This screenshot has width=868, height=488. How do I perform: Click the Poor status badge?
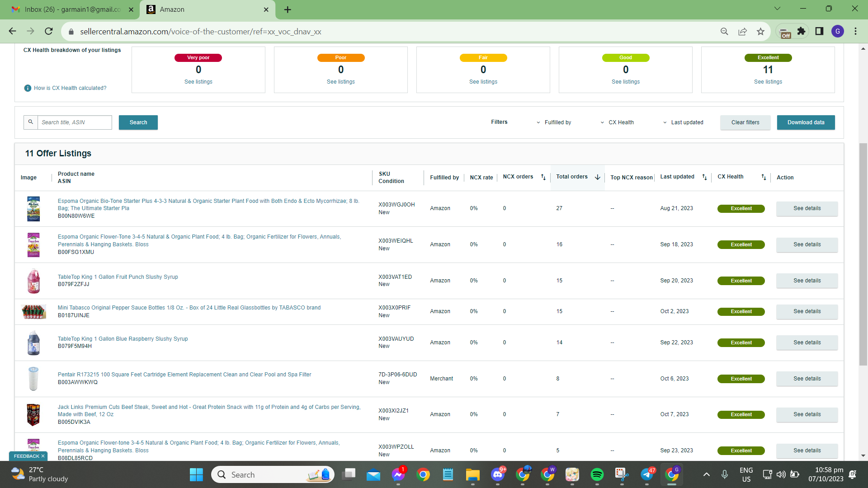coord(341,58)
